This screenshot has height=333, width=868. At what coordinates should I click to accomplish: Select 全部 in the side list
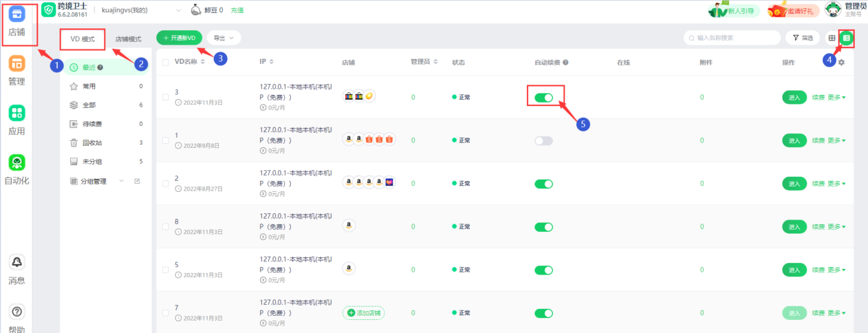pyautogui.click(x=107, y=105)
